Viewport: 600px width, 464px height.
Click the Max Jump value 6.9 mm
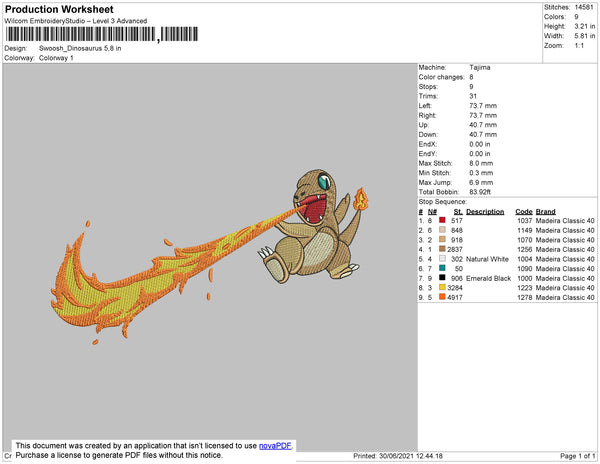pos(481,182)
